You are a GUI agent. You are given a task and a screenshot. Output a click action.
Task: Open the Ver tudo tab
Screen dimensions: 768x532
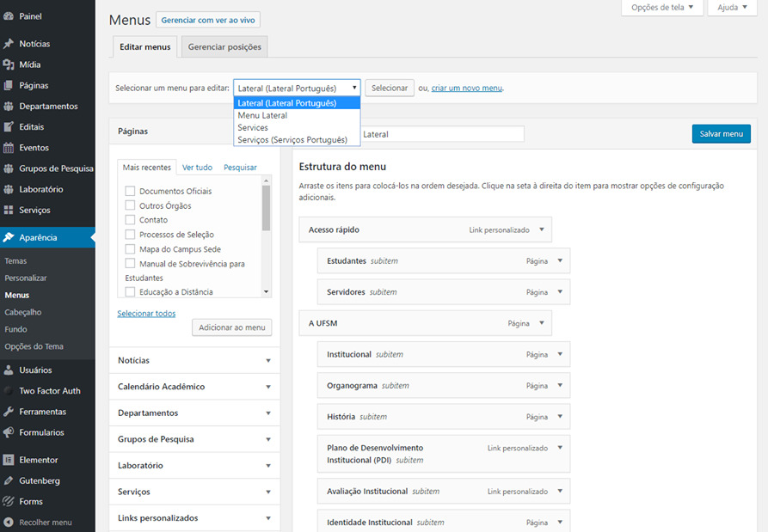(197, 168)
